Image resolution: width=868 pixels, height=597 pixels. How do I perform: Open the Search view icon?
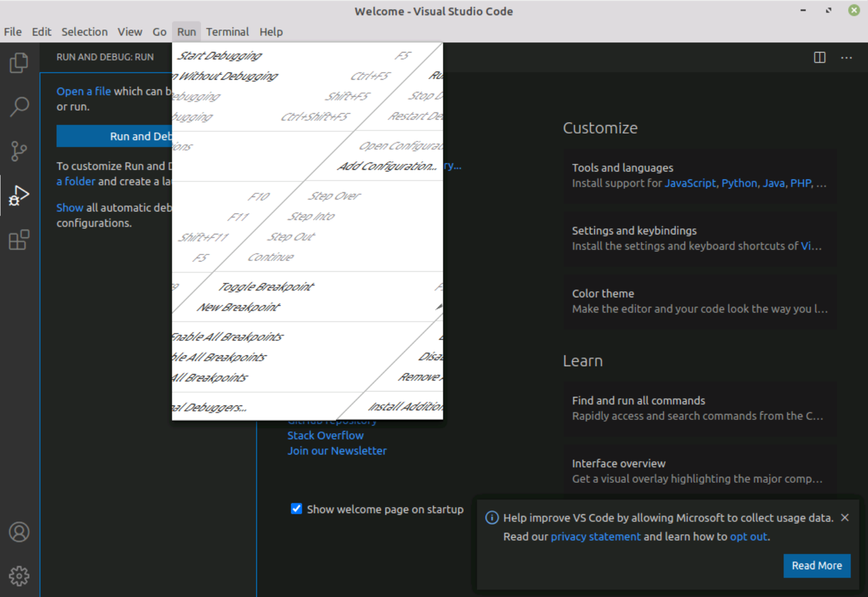coord(19,106)
